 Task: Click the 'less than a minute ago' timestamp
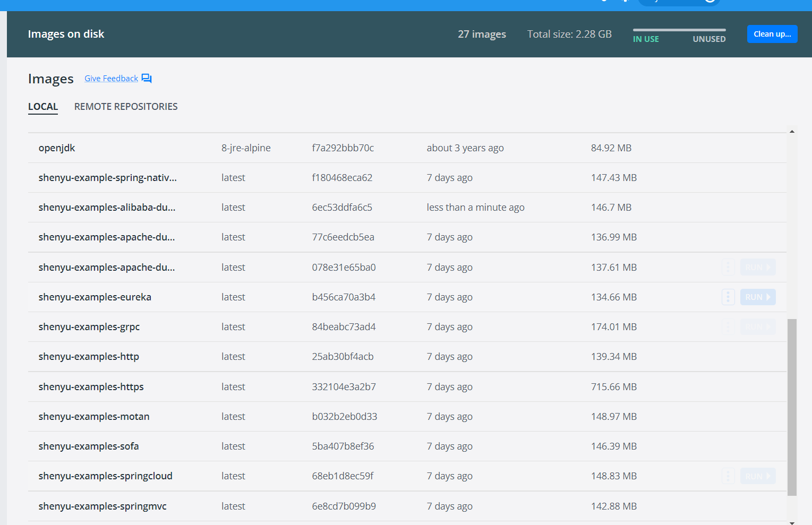click(475, 208)
